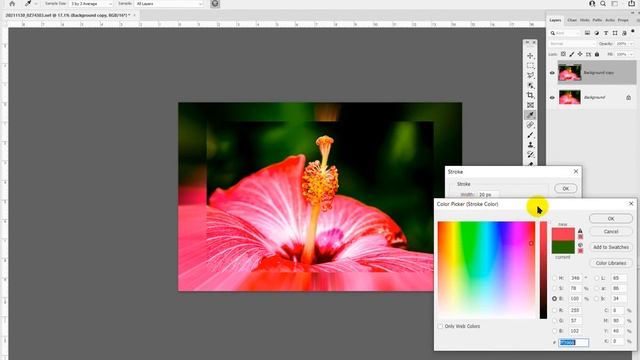Click the Home icon in options bar
The image size is (640, 360).
tap(12, 4)
